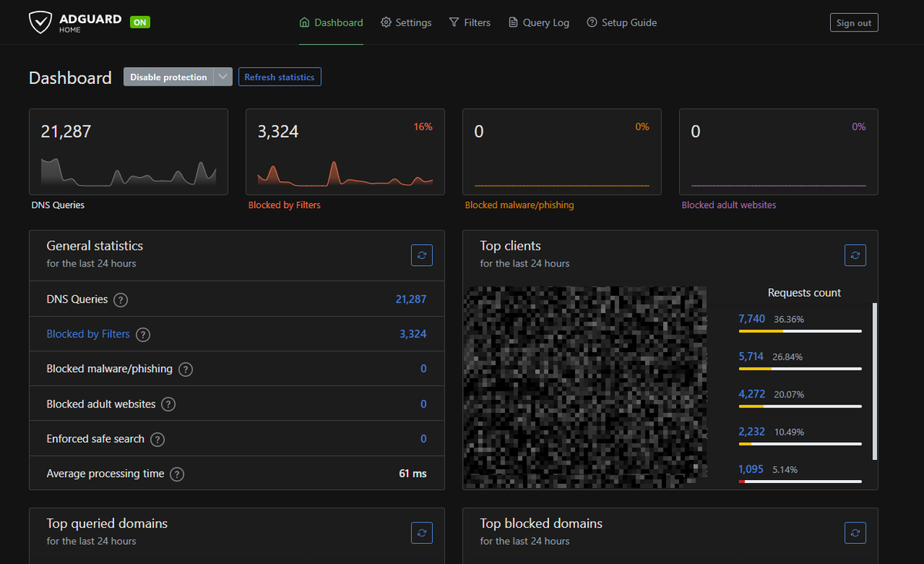
Task: Click the 36.36% progress bar
Action: tap(800, 331)
